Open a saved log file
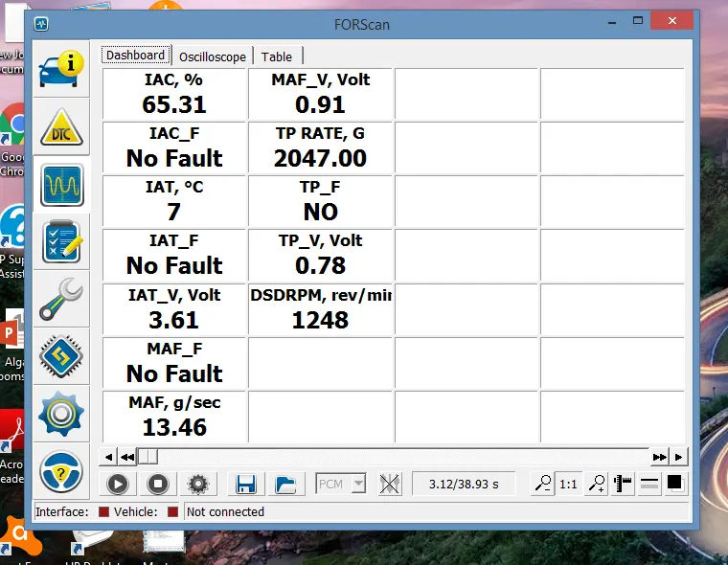728x565 pixels. pyautogui.click(x=285, y=485)
